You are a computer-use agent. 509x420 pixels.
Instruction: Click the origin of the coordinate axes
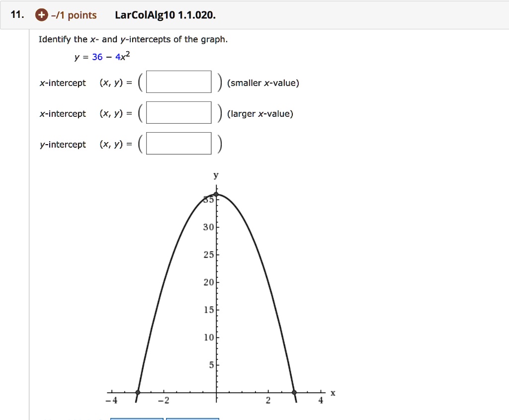(x=217, y=392)
